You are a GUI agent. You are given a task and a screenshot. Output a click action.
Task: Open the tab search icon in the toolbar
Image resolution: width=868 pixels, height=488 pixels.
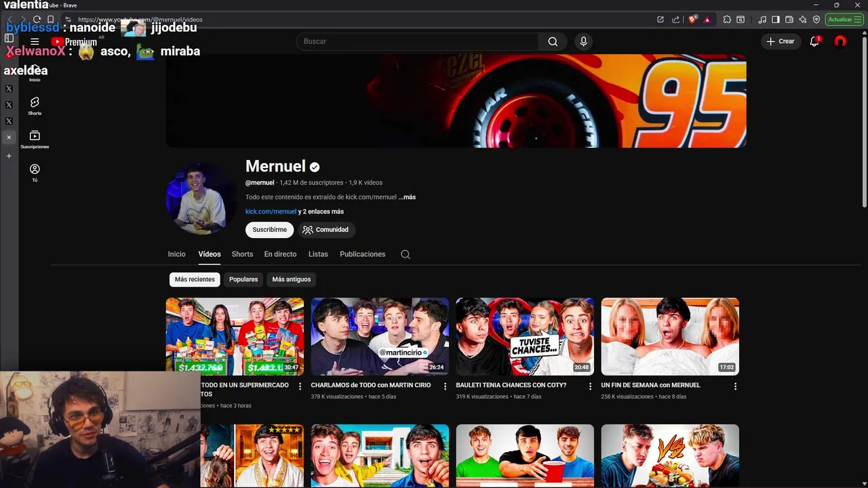click(741, 20)
